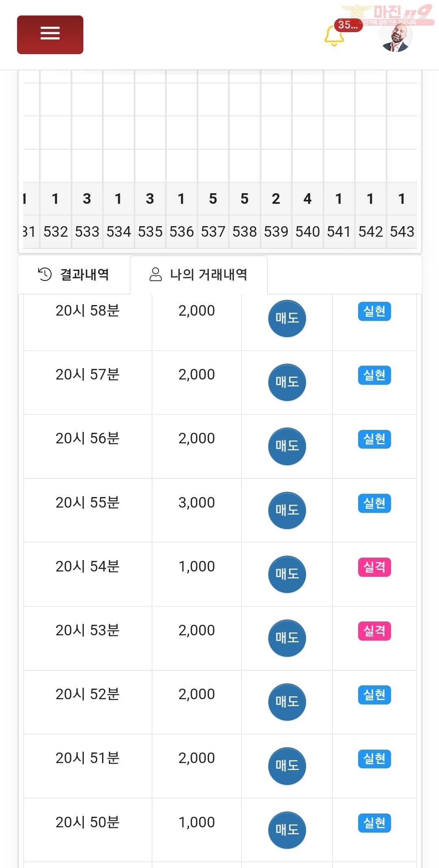439x868 pixels.
Task: Click the 실격 label for 20시 53분
Action: [x=374, y=631]
